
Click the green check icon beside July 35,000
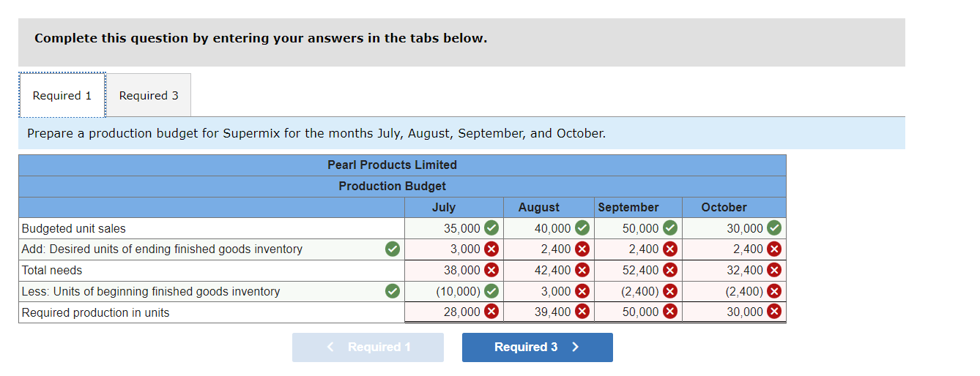491,228
